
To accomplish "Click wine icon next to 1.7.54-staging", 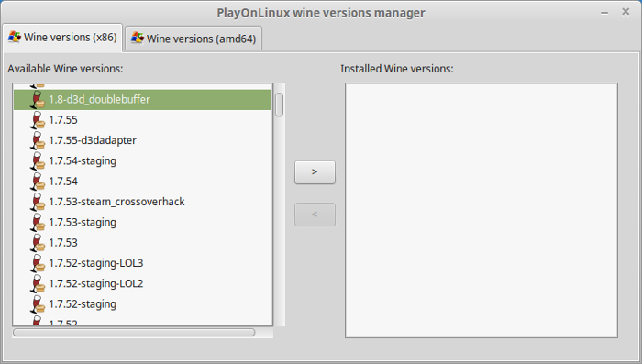I will (x=38, y=161).
